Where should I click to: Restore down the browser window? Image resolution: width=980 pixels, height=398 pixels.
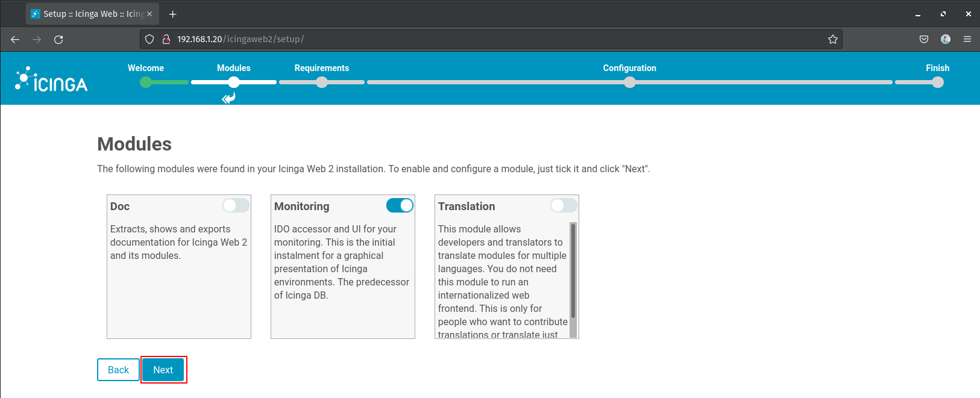[943, 14]
